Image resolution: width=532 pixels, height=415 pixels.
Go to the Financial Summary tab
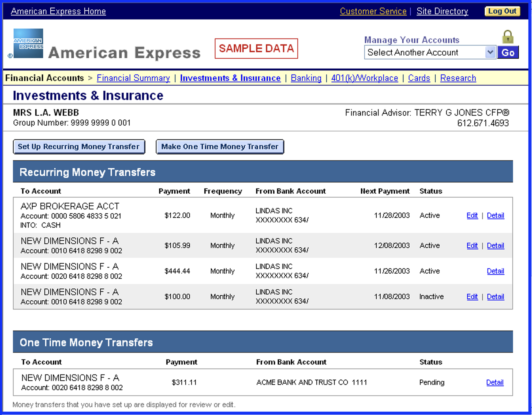tap(133, 78)
